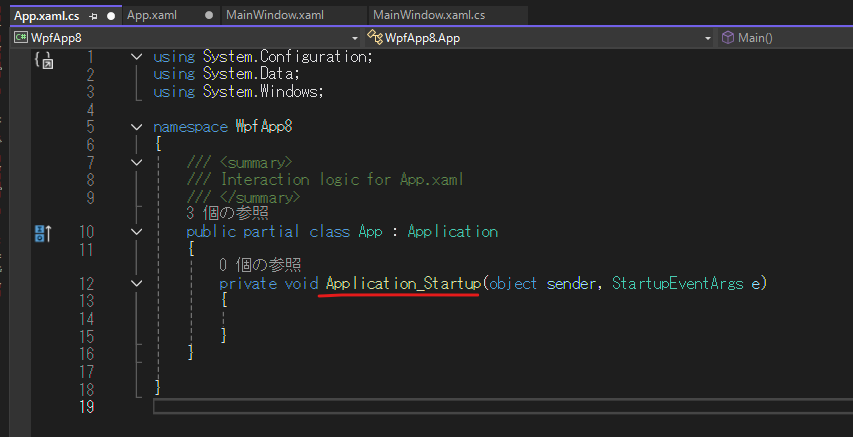Viewport: 853px width, 437px height.
Task: Click System.Configuration on line 1
Action: coord(287,57)
